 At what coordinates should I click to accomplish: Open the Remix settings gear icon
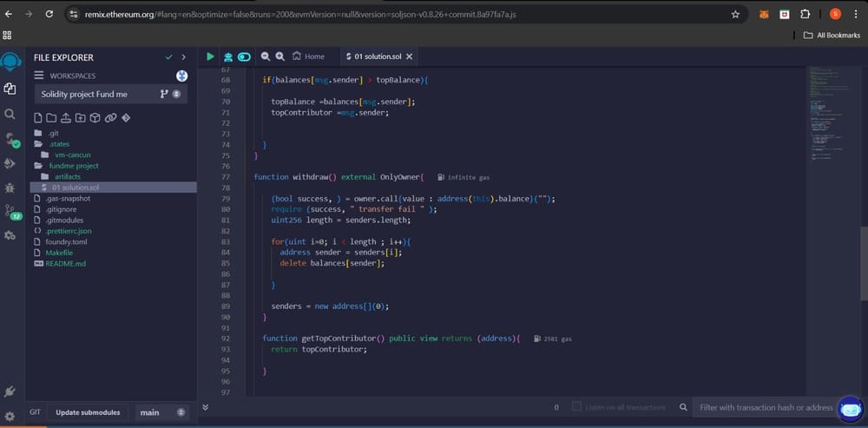click(10, 416)
